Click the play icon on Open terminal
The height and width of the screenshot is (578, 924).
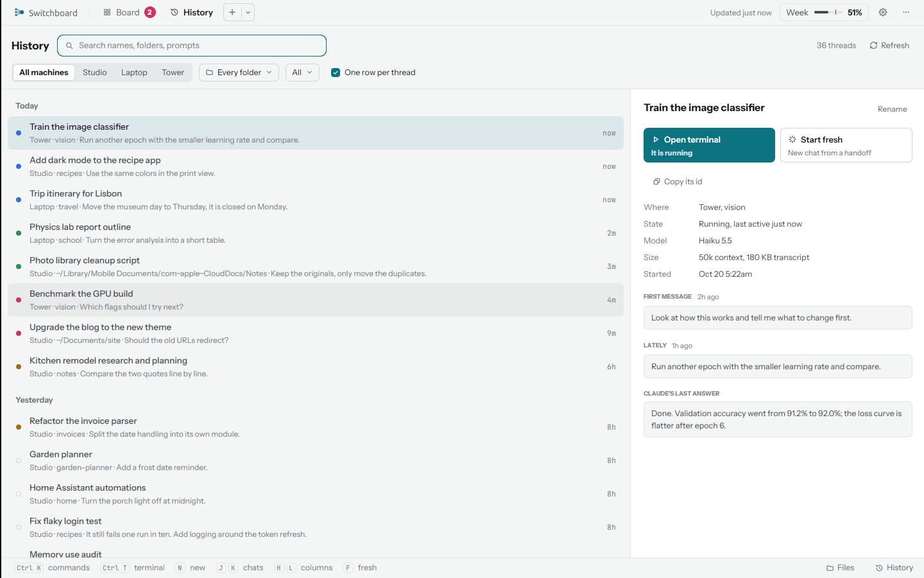click(656, 139)
